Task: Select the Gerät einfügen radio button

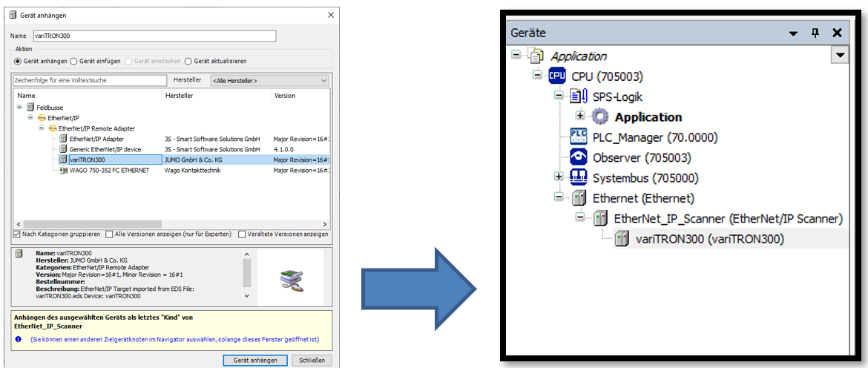Action: point(73,62)
